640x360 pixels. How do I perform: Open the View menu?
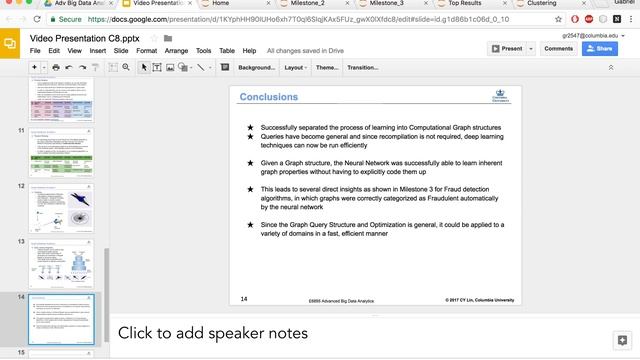click(75, 51)
